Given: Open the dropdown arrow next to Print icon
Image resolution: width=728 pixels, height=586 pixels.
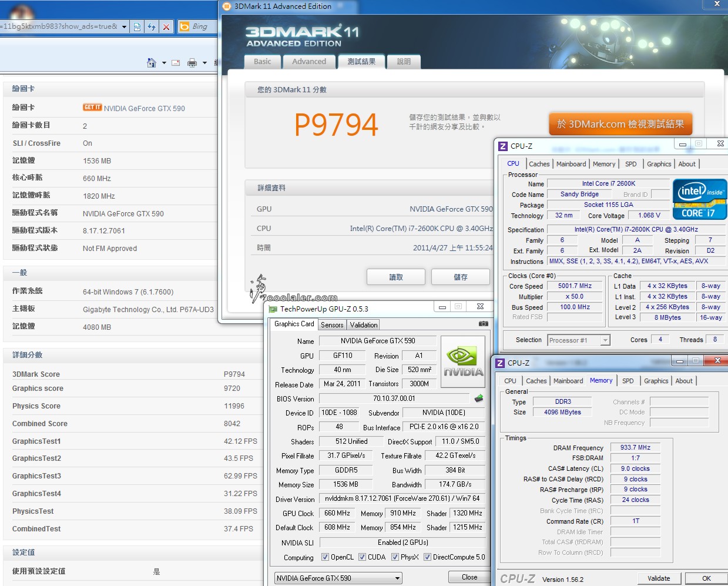Looking at the screenshot, I should pos(204,63).
